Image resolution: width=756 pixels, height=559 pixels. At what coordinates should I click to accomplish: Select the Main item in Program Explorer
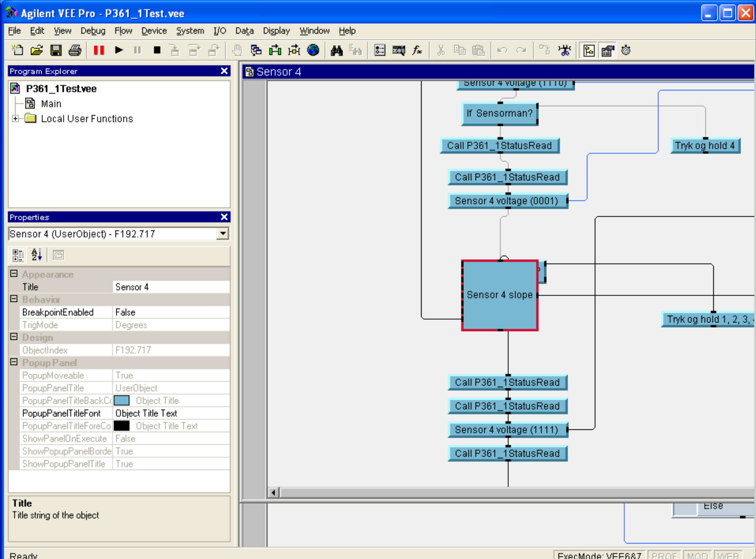(x=51, y=104)
